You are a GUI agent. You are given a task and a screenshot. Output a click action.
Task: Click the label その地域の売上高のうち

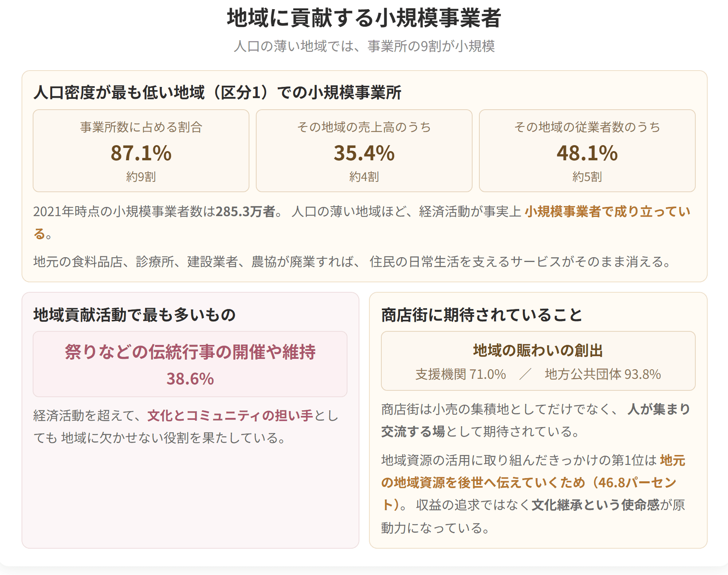[x=364, y=127]
